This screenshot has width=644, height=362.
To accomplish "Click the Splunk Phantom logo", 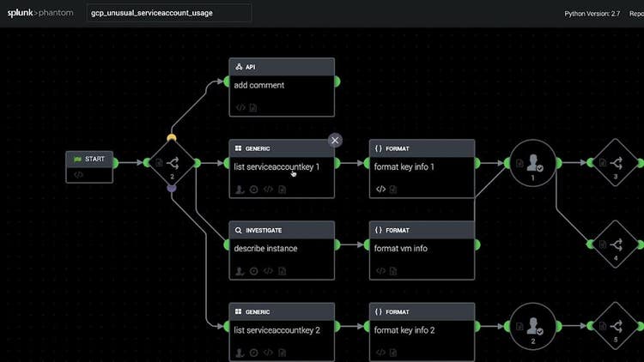I will click(39, 13).
